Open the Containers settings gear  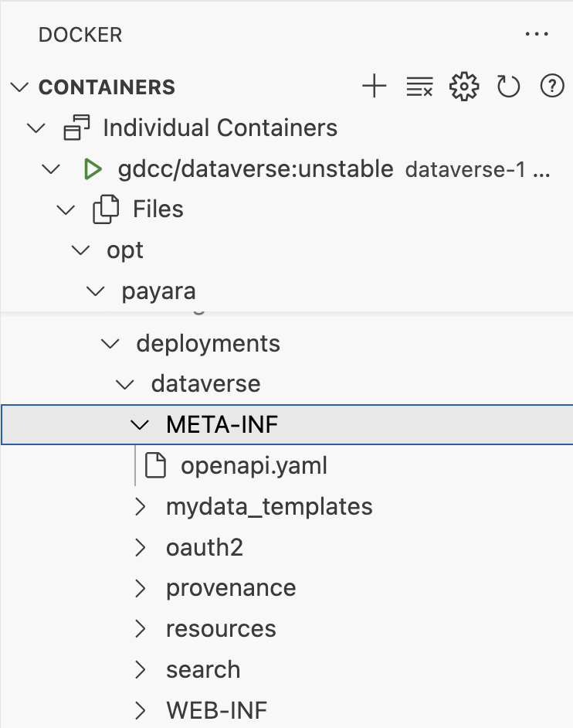coord(463,87)
